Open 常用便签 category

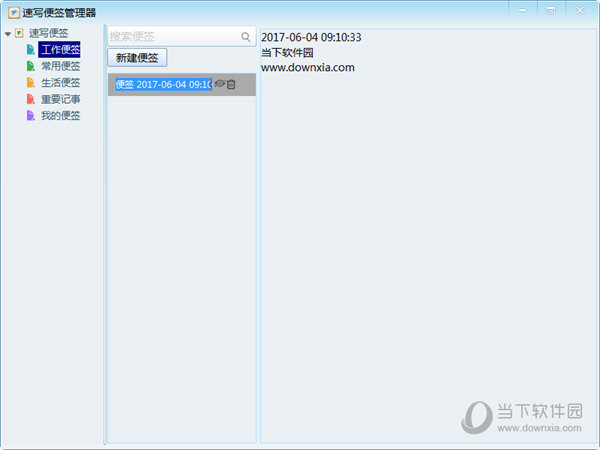[60, 66]
